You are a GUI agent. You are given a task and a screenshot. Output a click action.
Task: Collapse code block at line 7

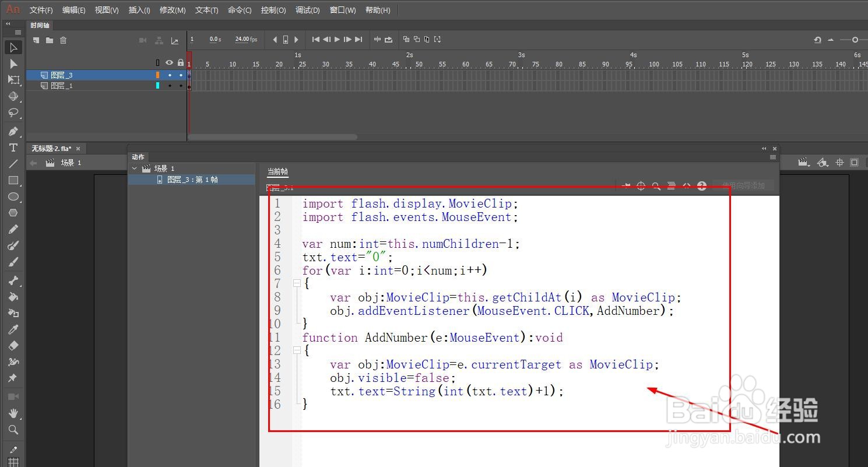(297, 284)
